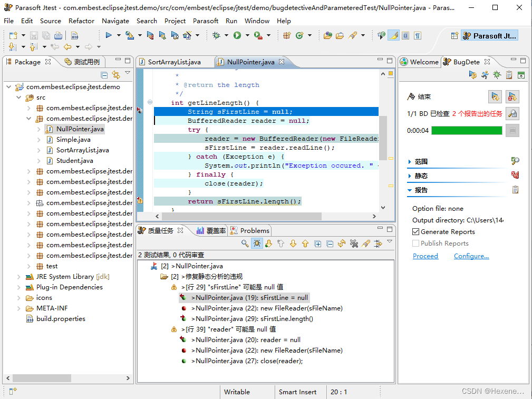Click the restart analysis flag icon

[x=496, y=97]
